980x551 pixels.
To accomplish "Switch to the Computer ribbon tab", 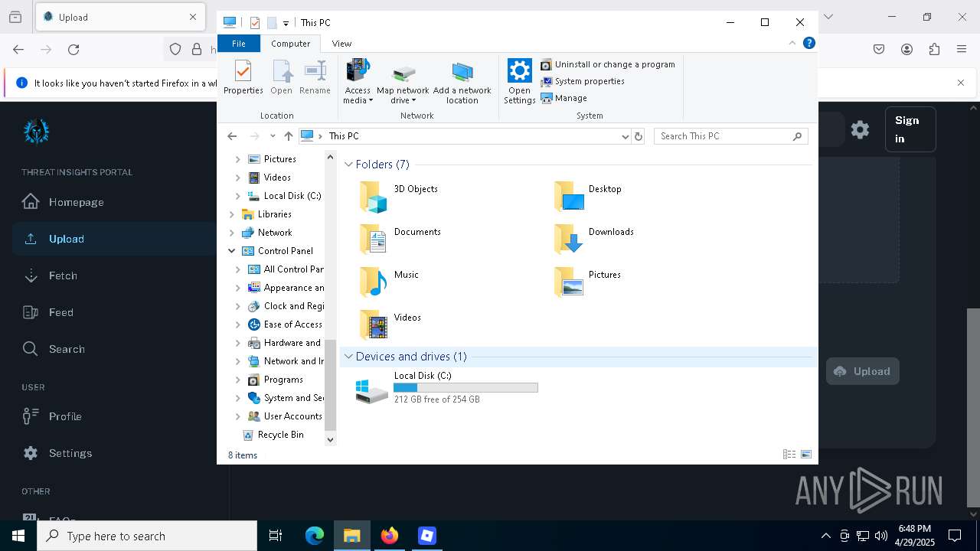I will point(291,44).
